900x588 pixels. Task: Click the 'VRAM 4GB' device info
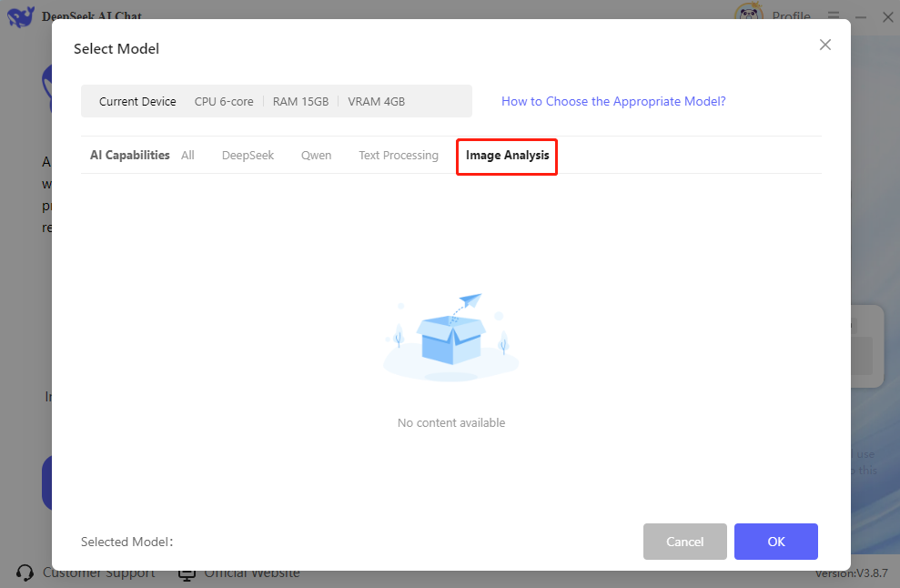[x=377, y=102]
